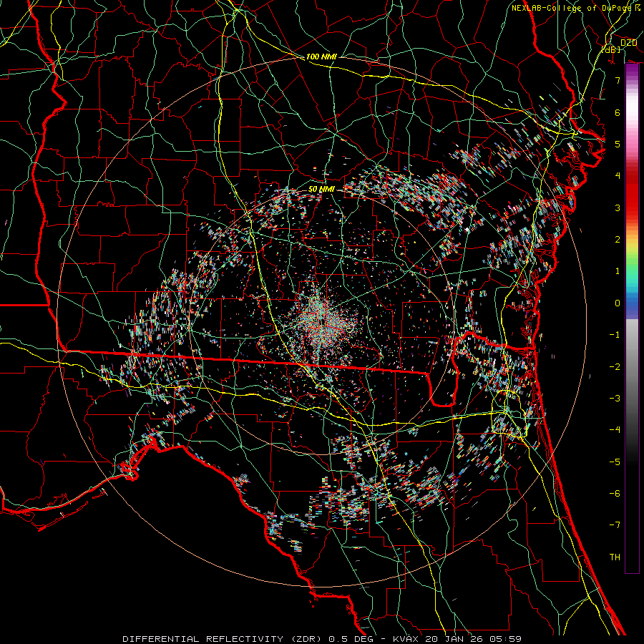Click the [dB] unit label
The width and height of the screenshot is (644, 644).
[610, 50]
